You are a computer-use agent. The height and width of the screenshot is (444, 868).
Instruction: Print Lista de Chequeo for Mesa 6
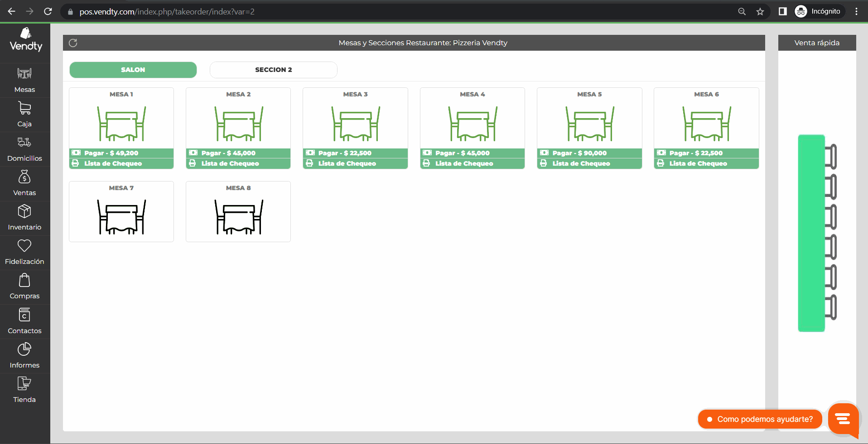click(x=707, y=163)
